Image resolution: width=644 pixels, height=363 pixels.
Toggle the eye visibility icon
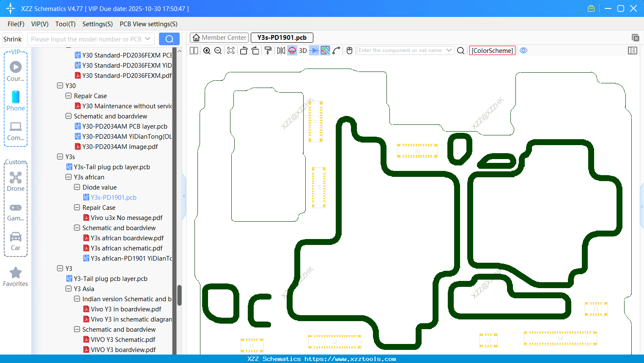[523, 50]
